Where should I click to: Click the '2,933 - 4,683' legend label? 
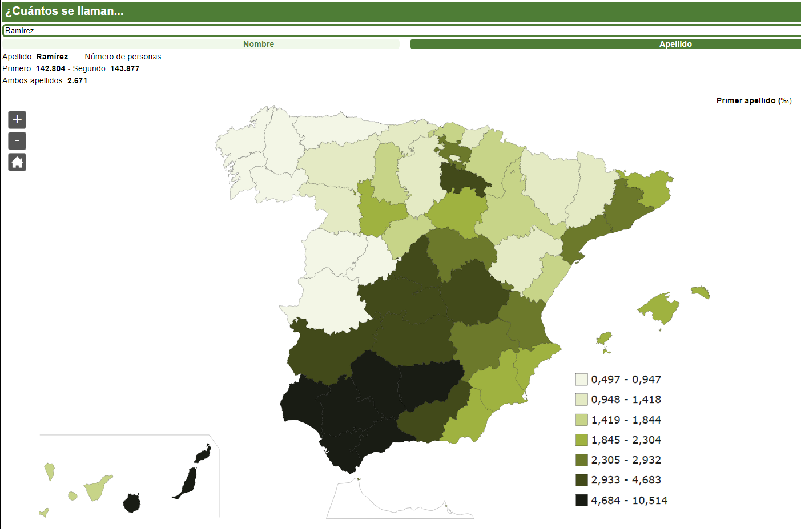(626, 480)
